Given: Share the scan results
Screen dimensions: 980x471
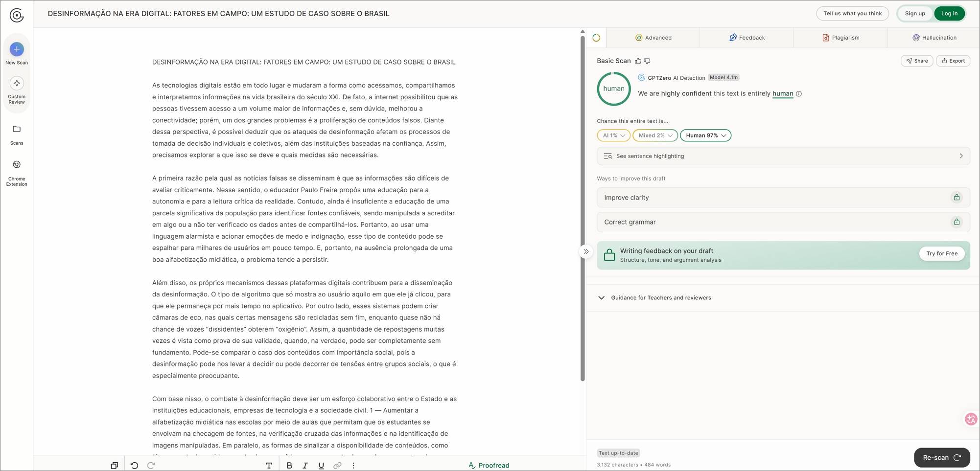Looking at the screenshot, I should [x=917, y=61].
